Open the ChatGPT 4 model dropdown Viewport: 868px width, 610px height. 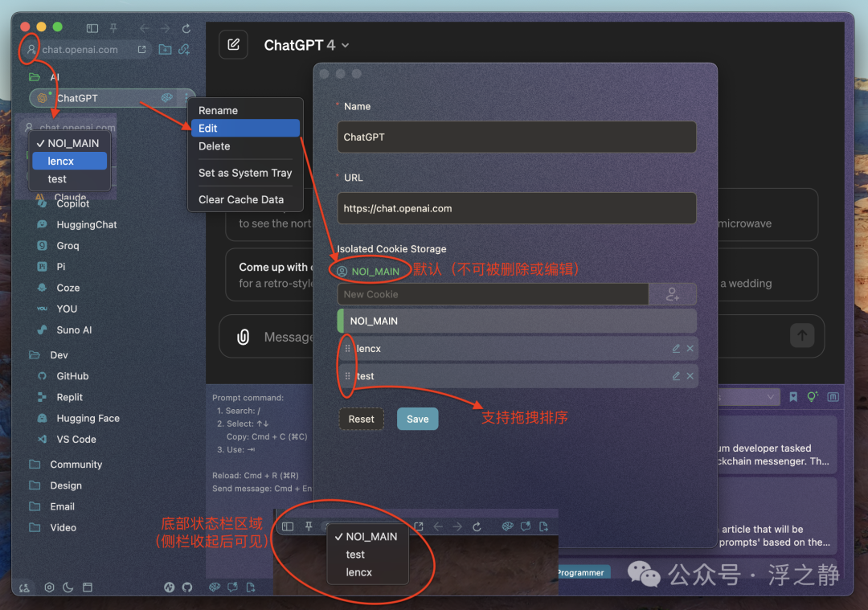point(306,45)
